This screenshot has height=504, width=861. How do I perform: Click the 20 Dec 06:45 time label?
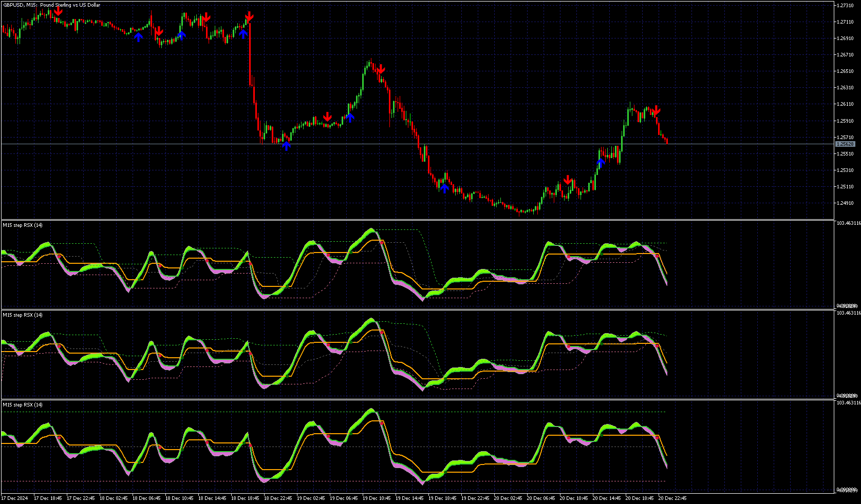[541, 498]
